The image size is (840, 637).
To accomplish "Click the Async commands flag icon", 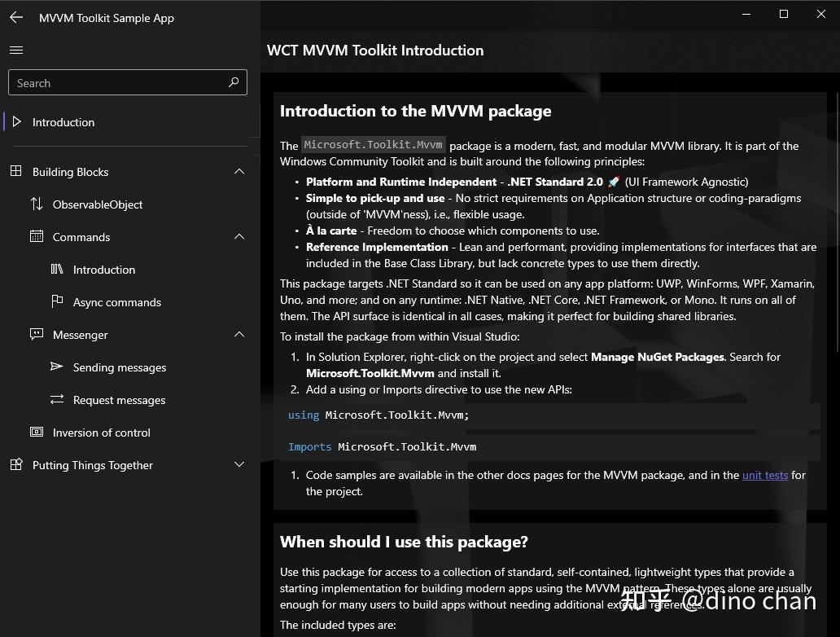I will pos(57,301).
